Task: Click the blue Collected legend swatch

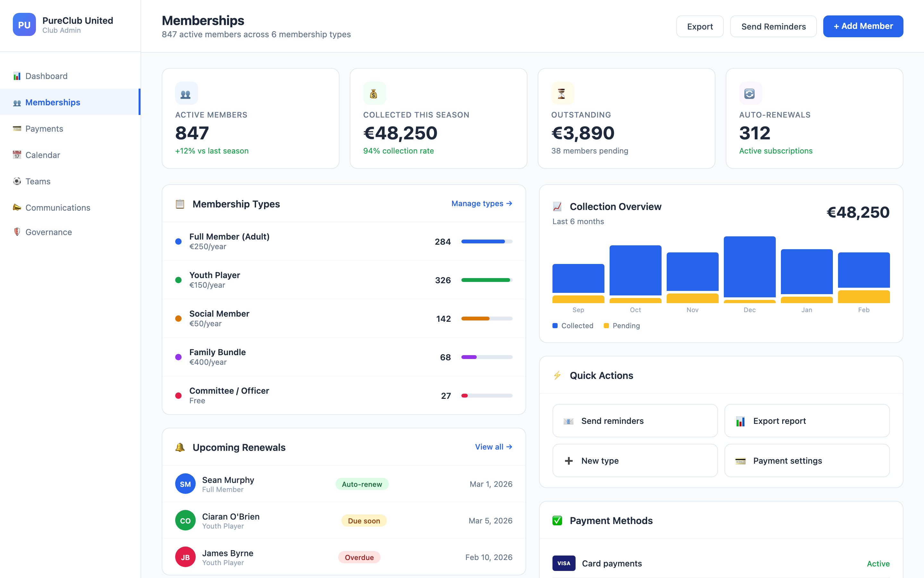Action: click(555, 326)
